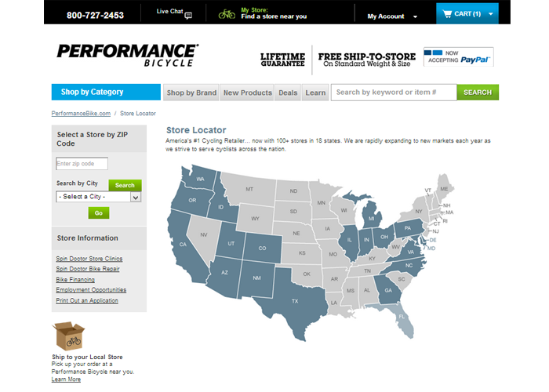Click the DE label on the map
The width and height of the screenshot is (549, 392).
click(x=433, y=240)
